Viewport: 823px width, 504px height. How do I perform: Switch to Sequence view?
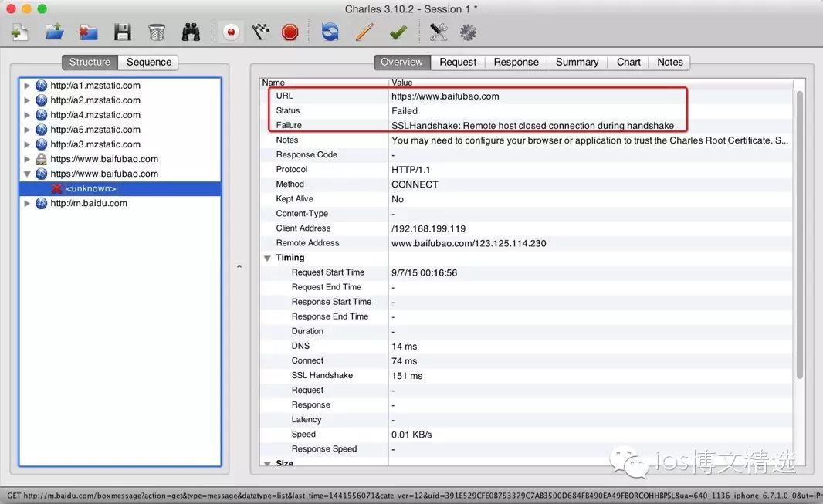tap(148, 62)
